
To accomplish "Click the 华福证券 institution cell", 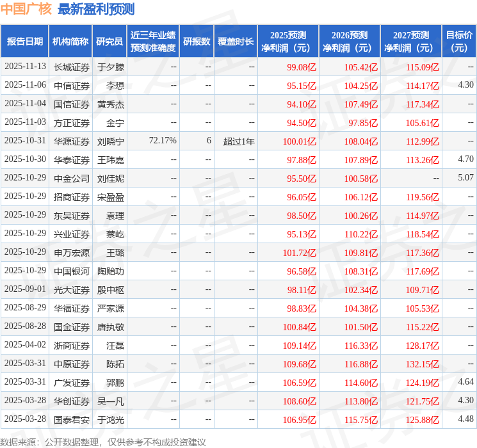I will click(x=72, y=308).
